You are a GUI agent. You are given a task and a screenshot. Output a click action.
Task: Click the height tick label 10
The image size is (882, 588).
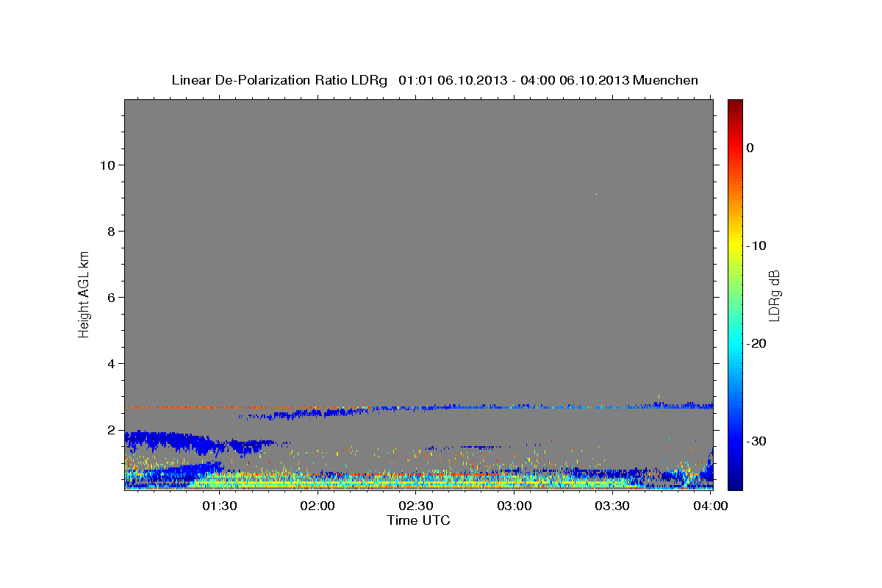[107, 165]
